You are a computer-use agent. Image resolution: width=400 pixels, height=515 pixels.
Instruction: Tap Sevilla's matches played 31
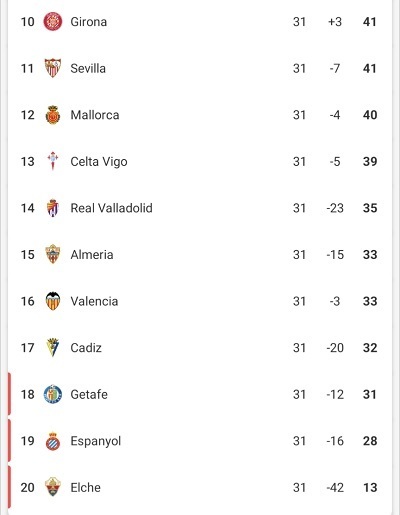(x=299, y=68)
